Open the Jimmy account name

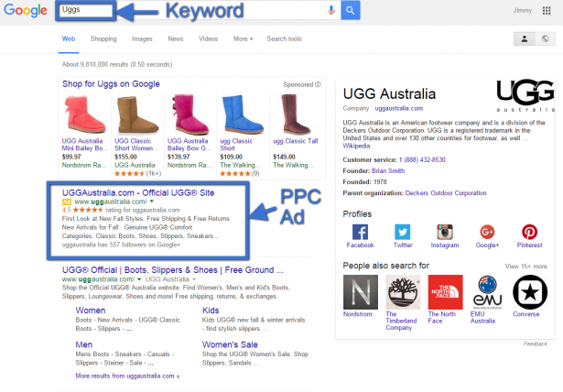pos(523,10)
